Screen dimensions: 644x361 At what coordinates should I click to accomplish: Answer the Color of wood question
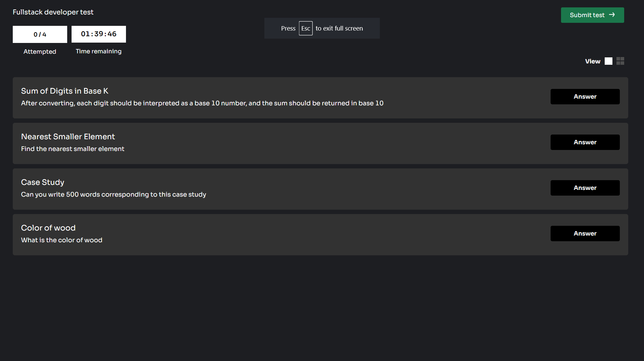[x=585, y=234]
